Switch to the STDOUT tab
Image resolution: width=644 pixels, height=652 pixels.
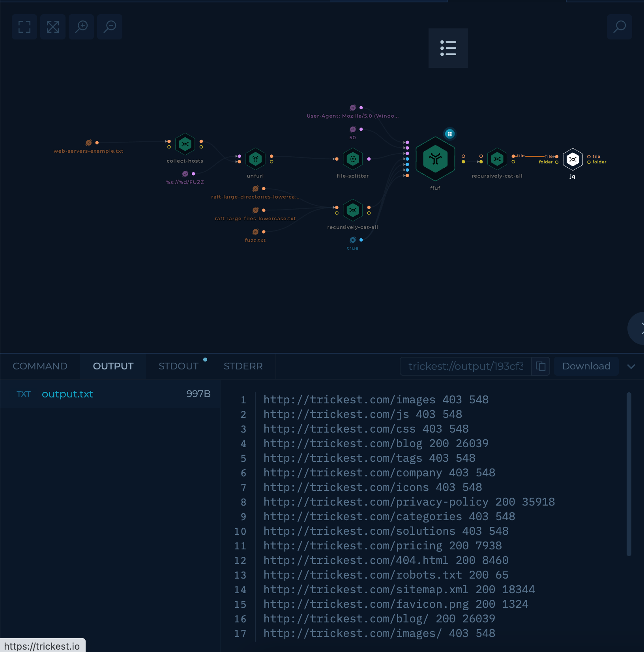[179, 366]
